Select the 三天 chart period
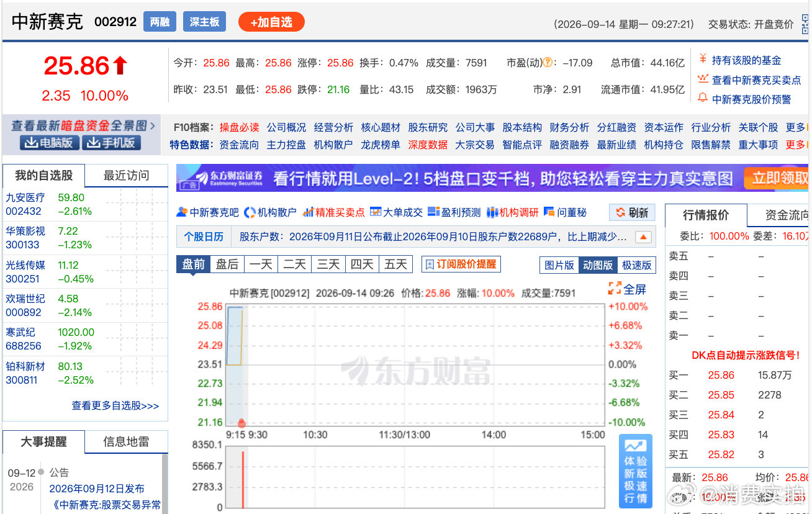 pos(328,264)
